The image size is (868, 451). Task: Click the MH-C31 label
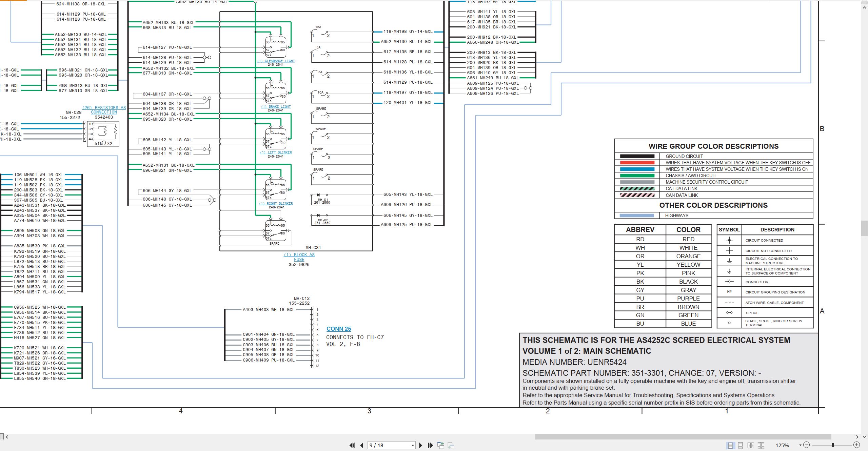(x=313, y=248)
